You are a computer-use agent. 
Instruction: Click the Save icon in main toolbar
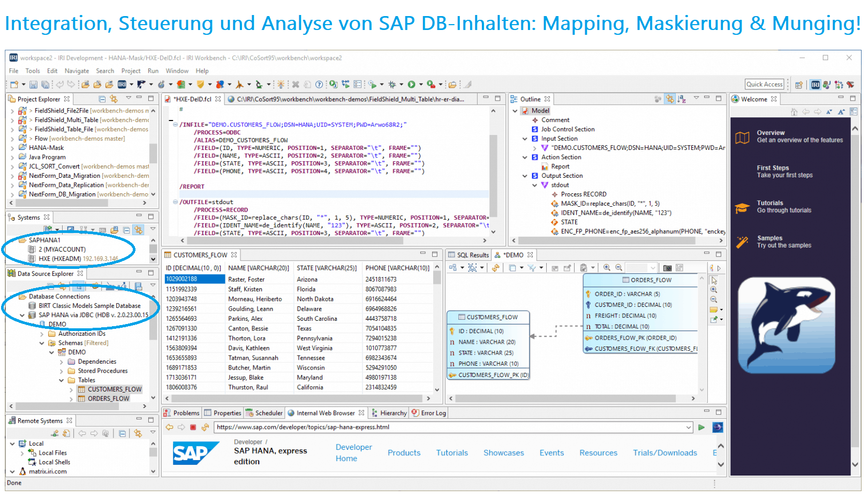[x=33, y=85]
